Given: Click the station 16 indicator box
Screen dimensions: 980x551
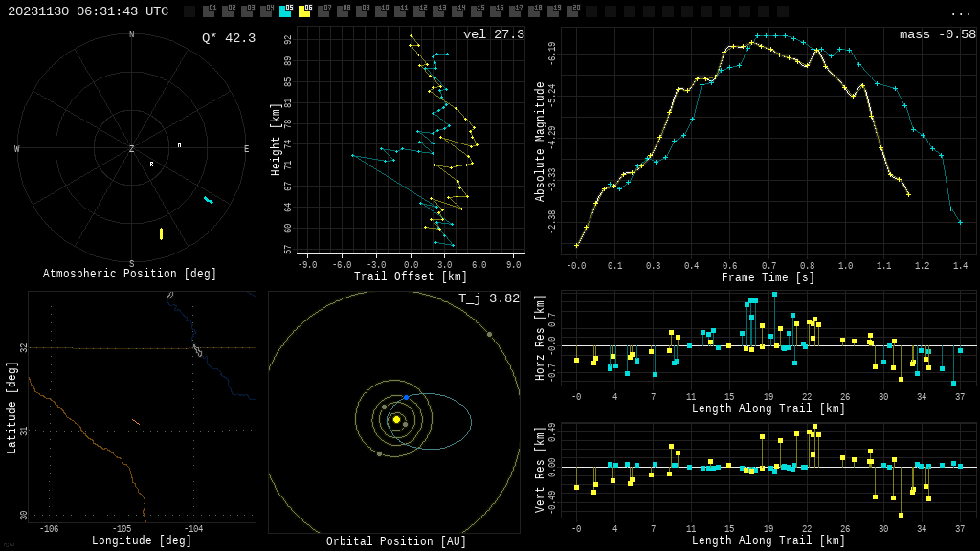Looking at the screenshot, I should (496, 11).
